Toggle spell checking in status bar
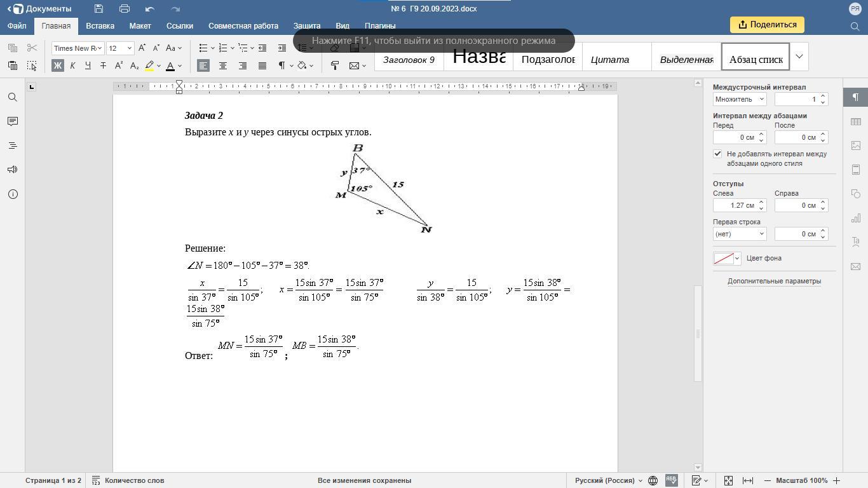 pos(671,480)
